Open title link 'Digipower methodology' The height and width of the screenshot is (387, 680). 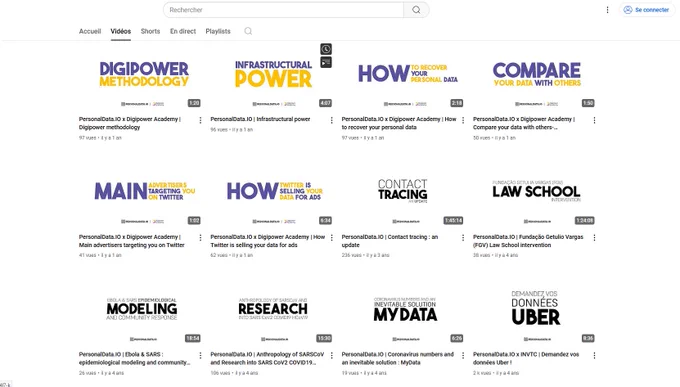pos(130,123)
